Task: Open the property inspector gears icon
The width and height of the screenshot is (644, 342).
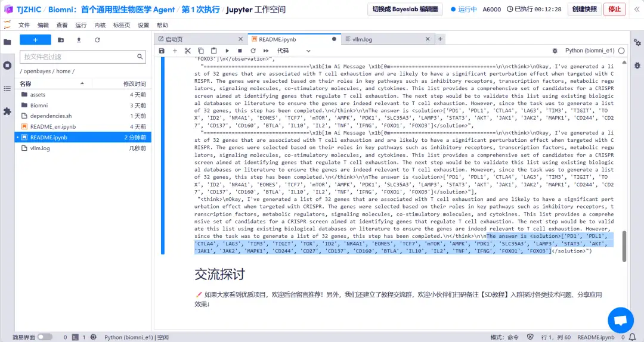Action: [x=637, y=42]
